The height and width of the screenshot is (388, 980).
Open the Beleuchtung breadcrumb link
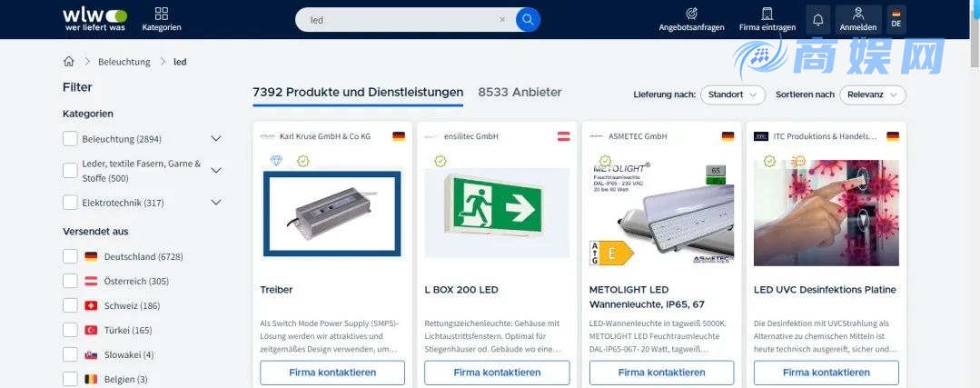(124, 62)
